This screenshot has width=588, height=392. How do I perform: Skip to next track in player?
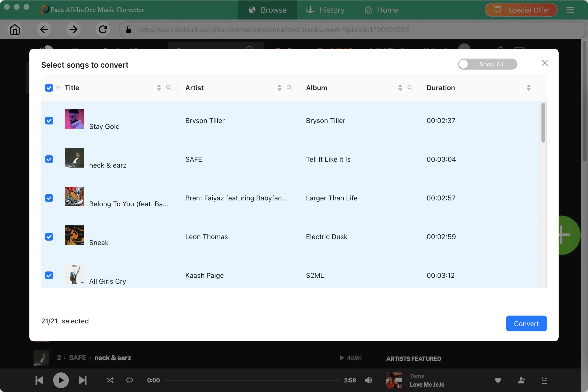point(82,380)
